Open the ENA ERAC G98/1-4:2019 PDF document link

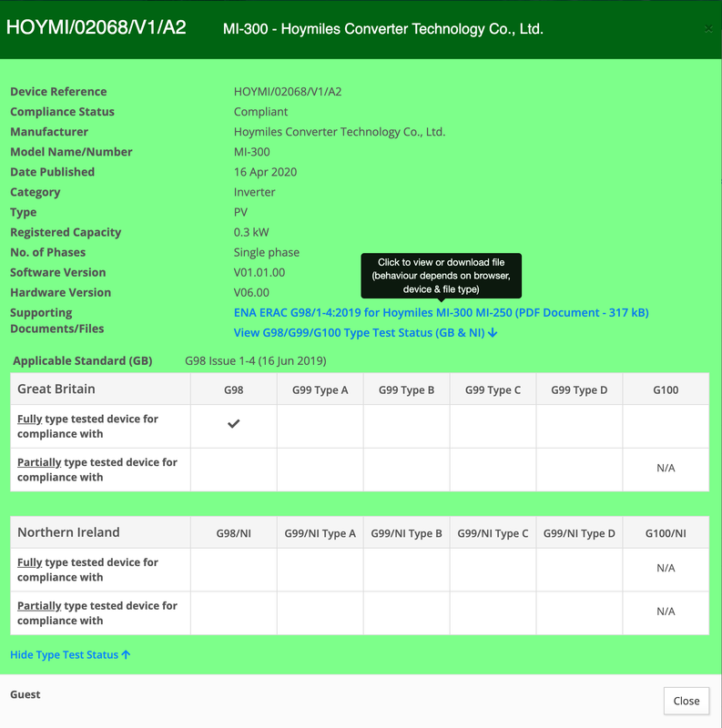pos(441,312)
